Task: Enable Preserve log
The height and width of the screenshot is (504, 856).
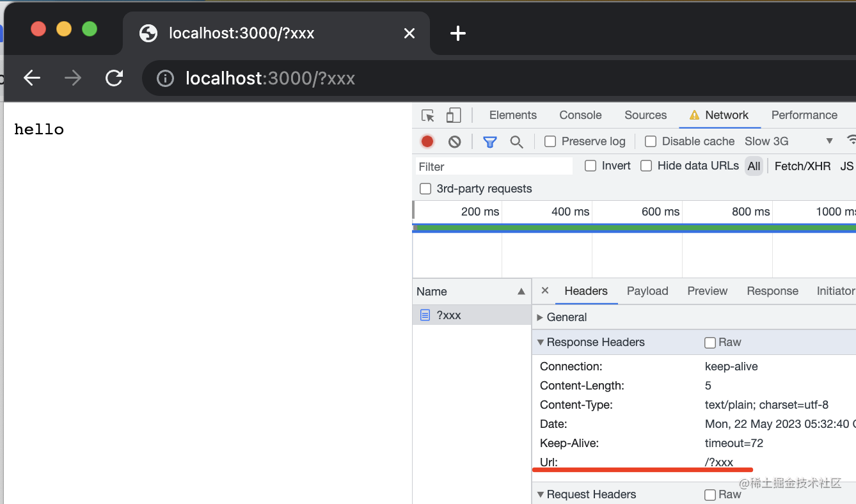Action: pos(550,141)
